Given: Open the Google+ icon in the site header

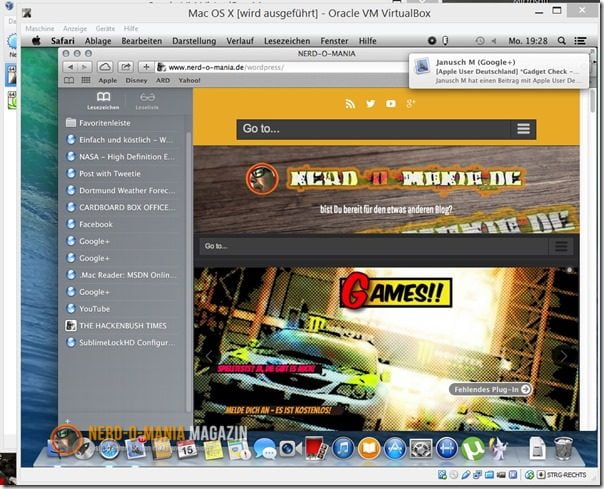Looking at the screenshot, I should coord(411,104).
